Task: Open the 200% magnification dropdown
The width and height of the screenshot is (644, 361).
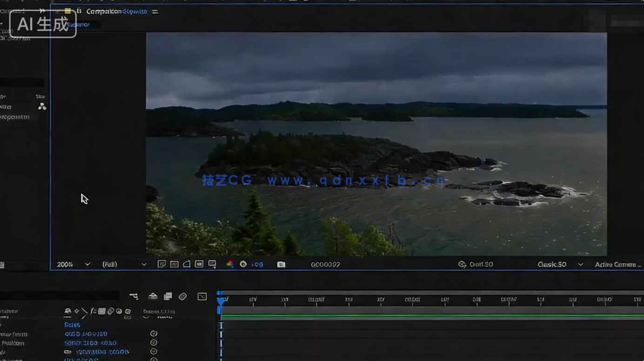Action: point(73,264)
